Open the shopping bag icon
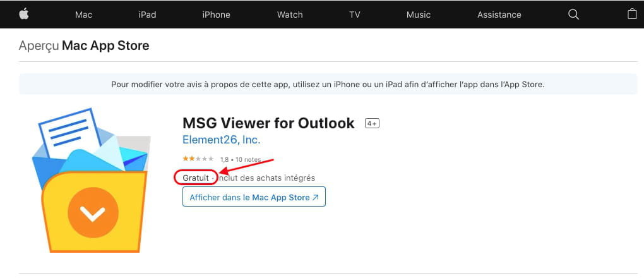This screenshot has height=278, width=644. click(x=633, y=14)
